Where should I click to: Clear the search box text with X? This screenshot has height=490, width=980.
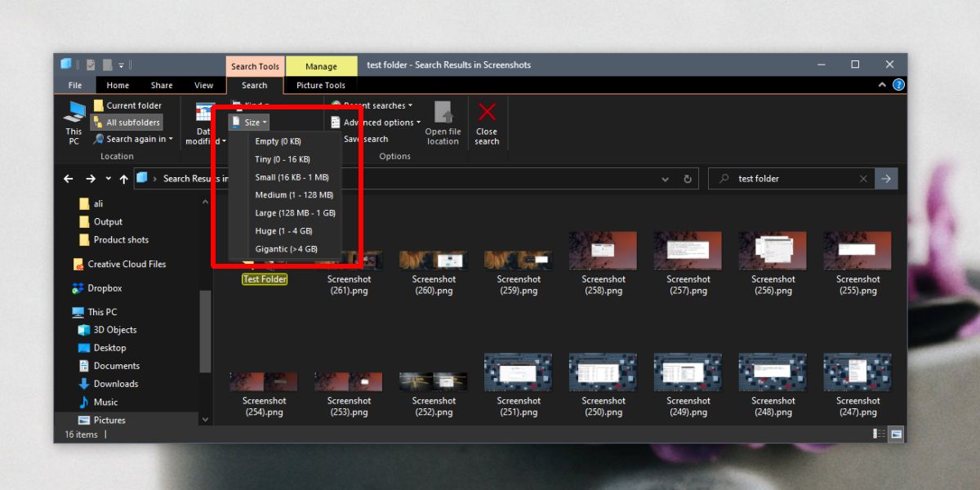863,179
